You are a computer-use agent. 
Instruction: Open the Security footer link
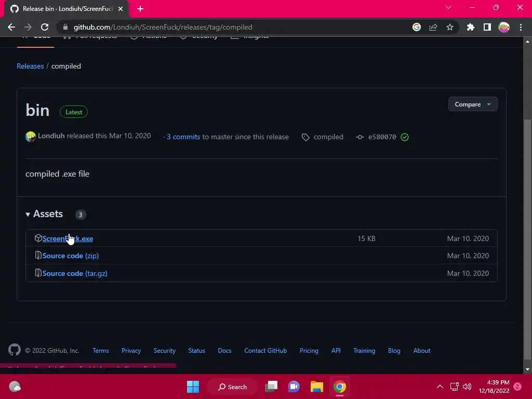click(165, 351)
